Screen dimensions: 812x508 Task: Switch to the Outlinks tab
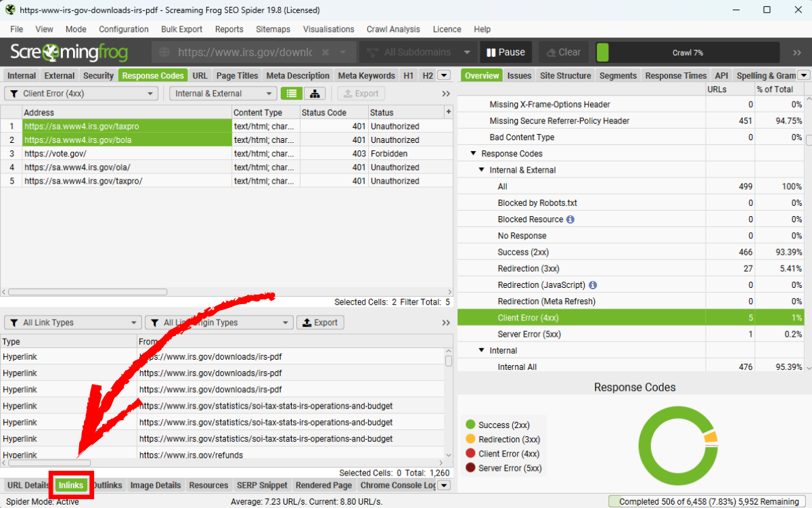[108, 485]
